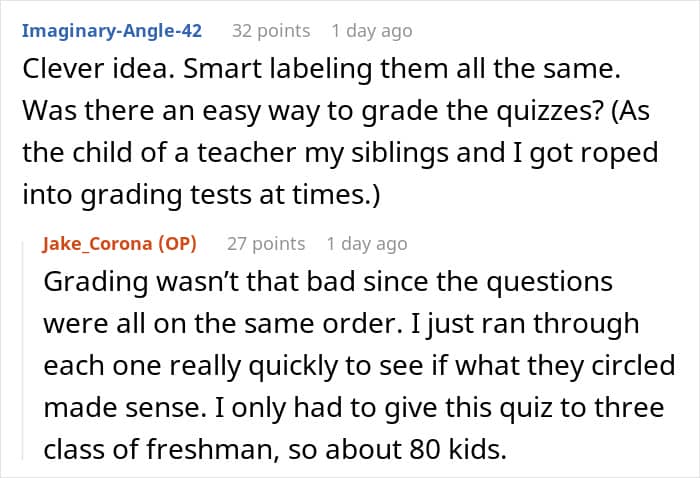This screenshot has height=478, width=700.
Task: Open Jake_Corona (OP) profile link
Action: (120, 244)
